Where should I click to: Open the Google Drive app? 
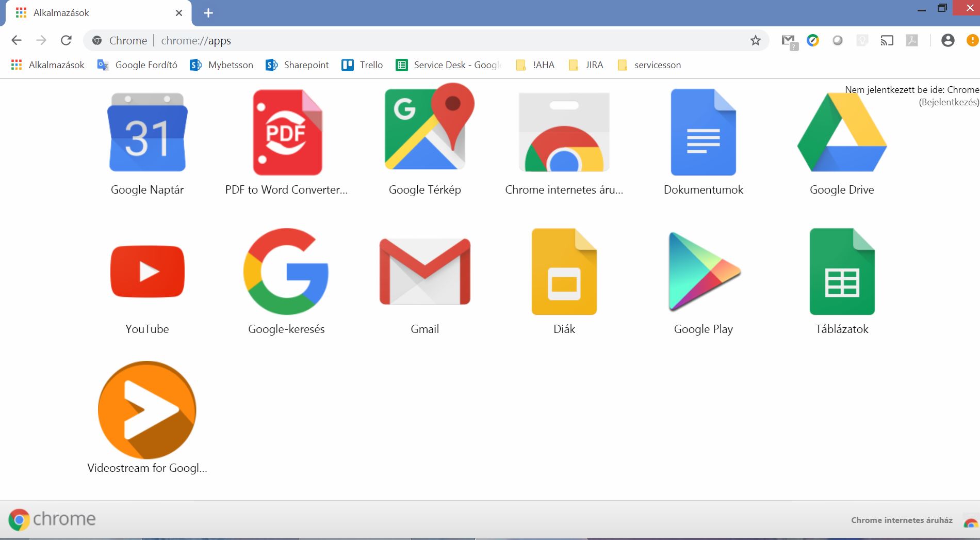[x=842, y=132]
